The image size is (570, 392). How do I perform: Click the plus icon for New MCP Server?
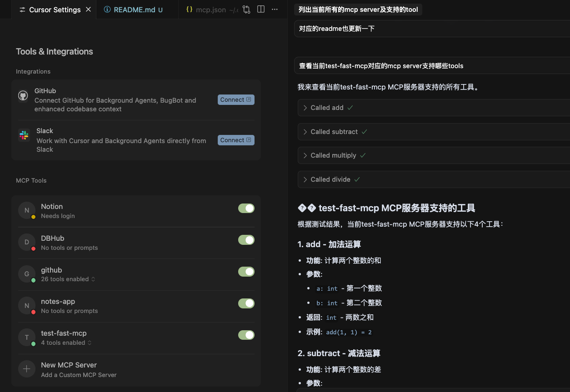(x=27, y=369)
